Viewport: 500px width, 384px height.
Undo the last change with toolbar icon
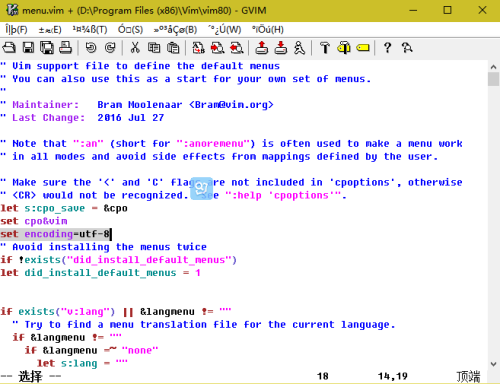coord(91,48)
